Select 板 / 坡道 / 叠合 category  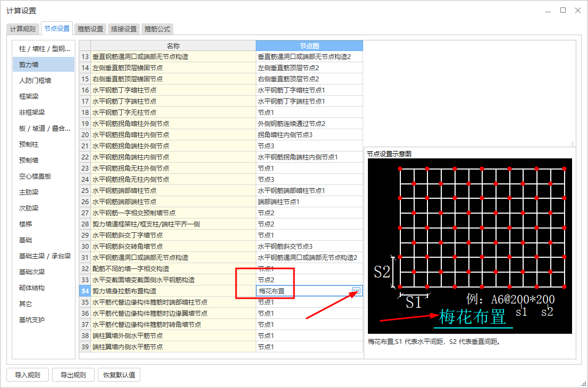[x=44, y=129]
